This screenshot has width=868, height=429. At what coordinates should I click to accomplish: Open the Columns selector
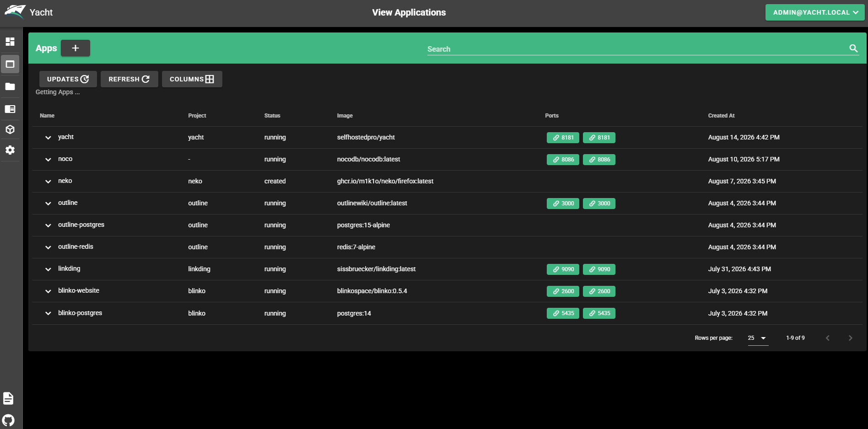192,79
